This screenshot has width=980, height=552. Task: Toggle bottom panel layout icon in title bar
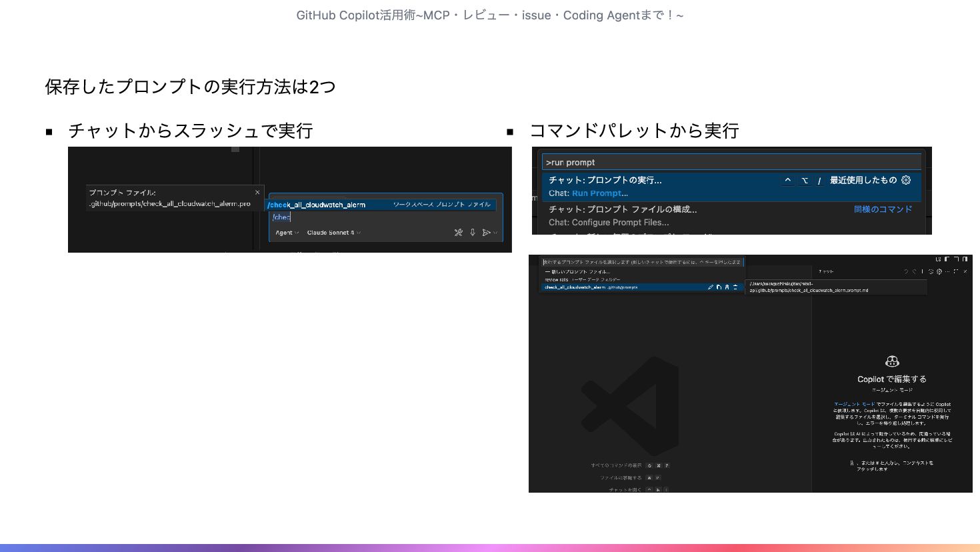tap(956, 259)
